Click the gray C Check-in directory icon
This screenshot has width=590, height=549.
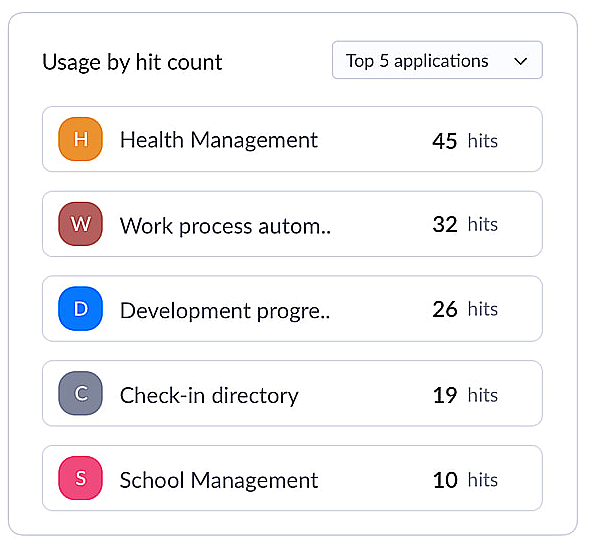(x=81, y=393)
